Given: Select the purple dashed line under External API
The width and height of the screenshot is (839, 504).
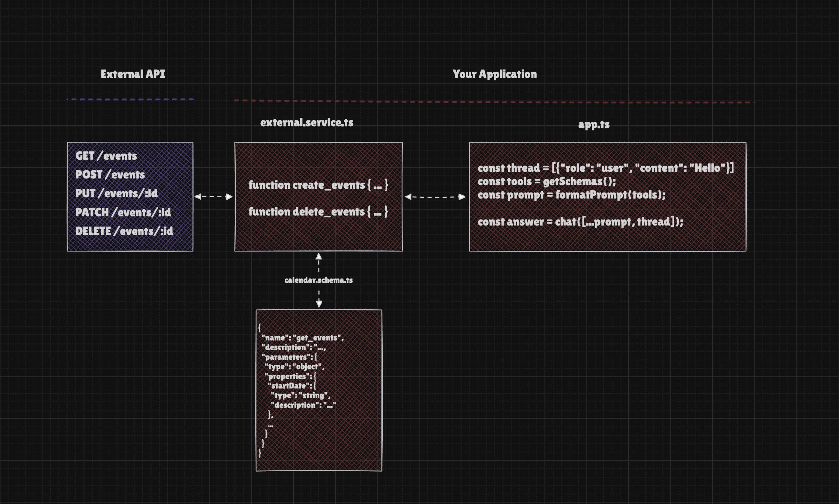Looking at the screenshot, I should pyautogui.click(x=130, y=99).
